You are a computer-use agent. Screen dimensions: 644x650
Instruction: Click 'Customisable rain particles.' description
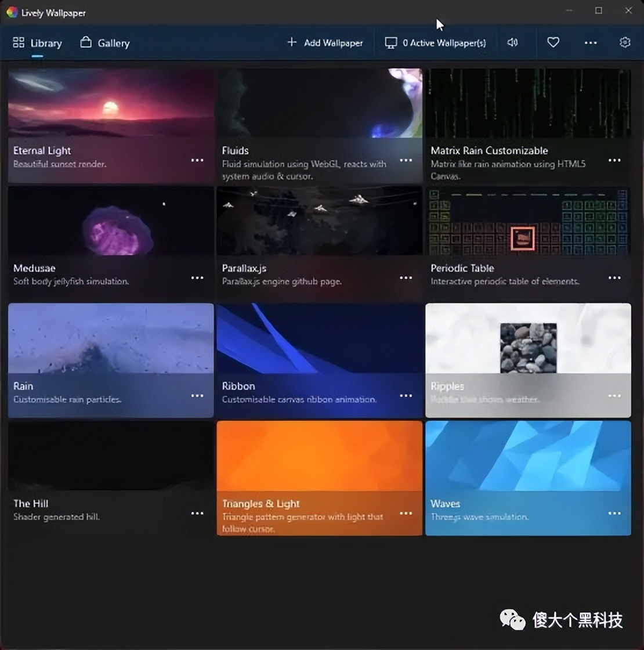[x=67, y=399]
